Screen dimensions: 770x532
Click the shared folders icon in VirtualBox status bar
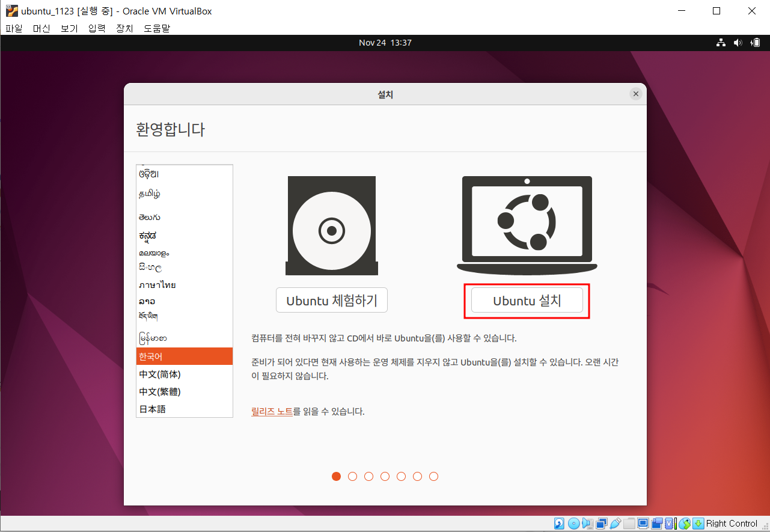coord(629,524)
